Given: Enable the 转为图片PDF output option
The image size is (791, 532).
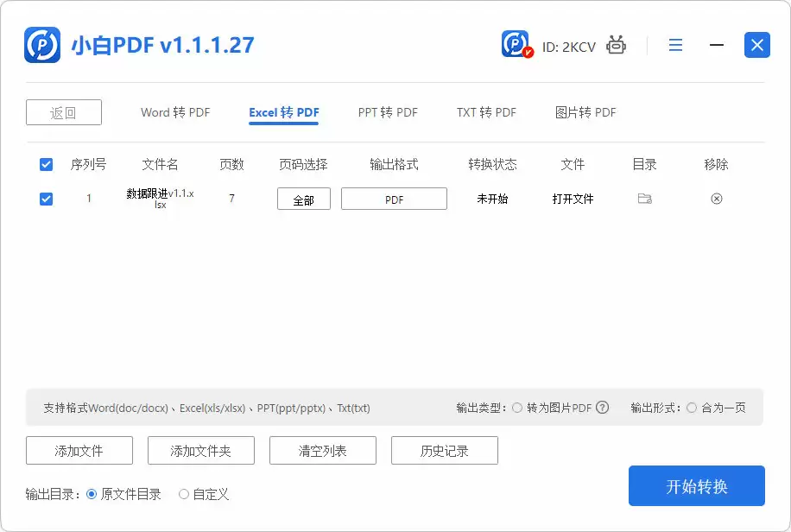Looking at the screenshot, I should pos(516,407).
